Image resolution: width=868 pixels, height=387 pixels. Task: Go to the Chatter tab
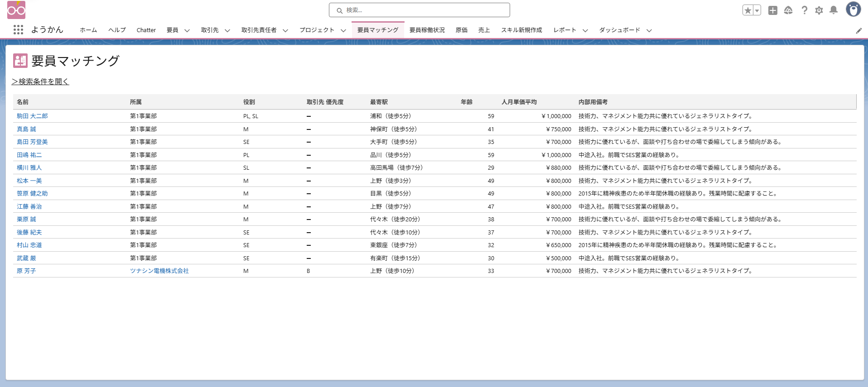pyautogui.click(x=146, y=30)
